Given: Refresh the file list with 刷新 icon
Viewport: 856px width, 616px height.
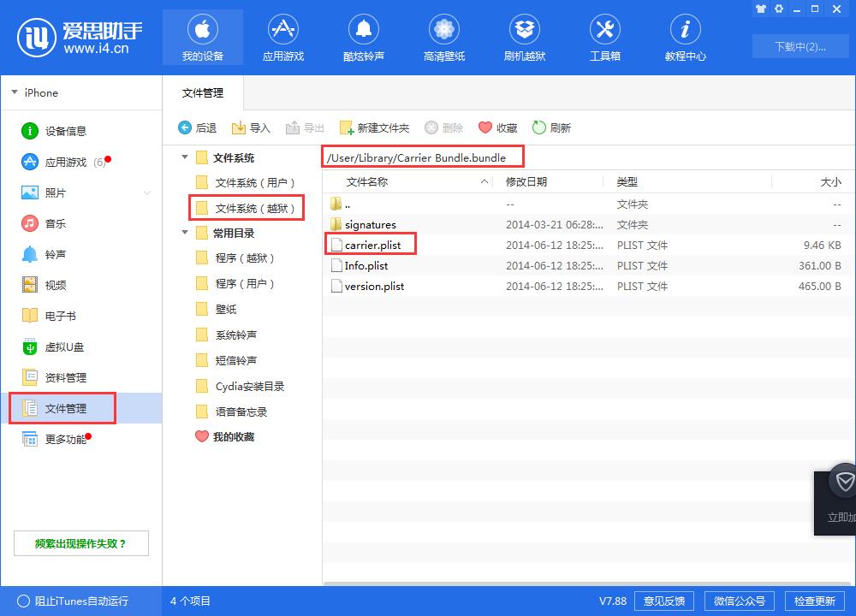Looking at the screenshot, I should [x=539, y=127].
